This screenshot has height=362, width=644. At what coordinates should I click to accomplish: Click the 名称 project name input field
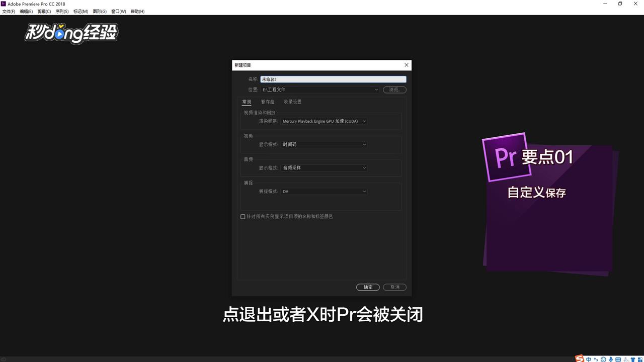tap(333, 79)
